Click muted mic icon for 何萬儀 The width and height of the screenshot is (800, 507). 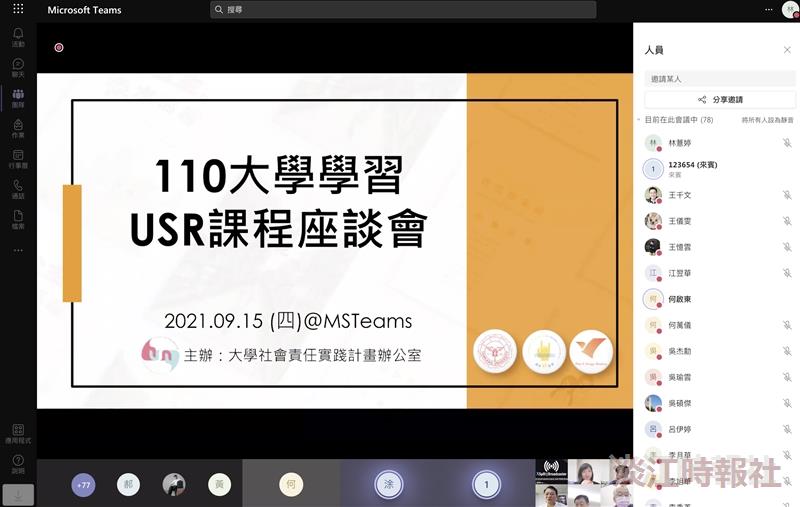[787, 325]
